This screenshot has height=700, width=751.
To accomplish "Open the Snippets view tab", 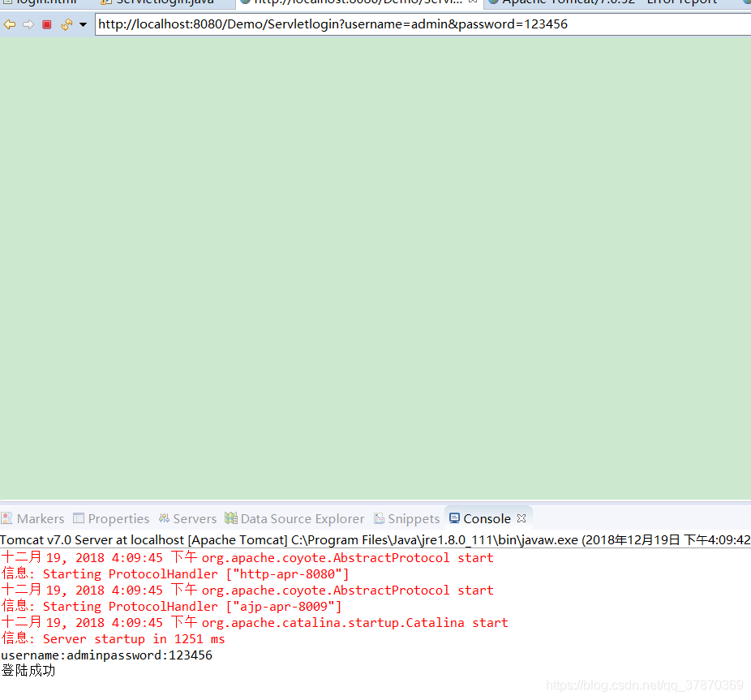I will 406,518.
